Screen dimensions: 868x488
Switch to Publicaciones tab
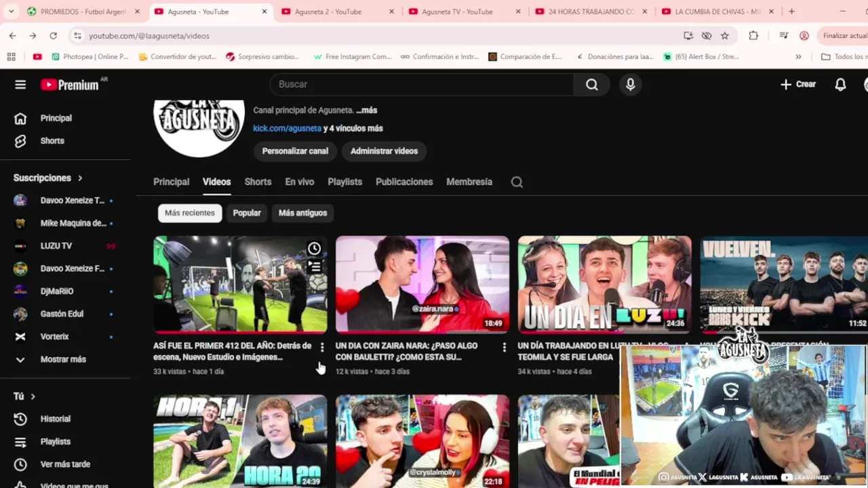[404, 182]
